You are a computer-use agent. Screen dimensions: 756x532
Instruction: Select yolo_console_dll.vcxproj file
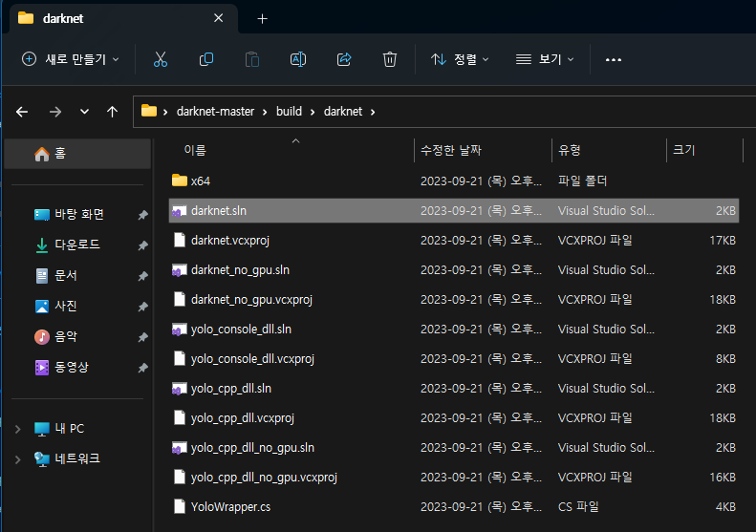coord(454,359)
